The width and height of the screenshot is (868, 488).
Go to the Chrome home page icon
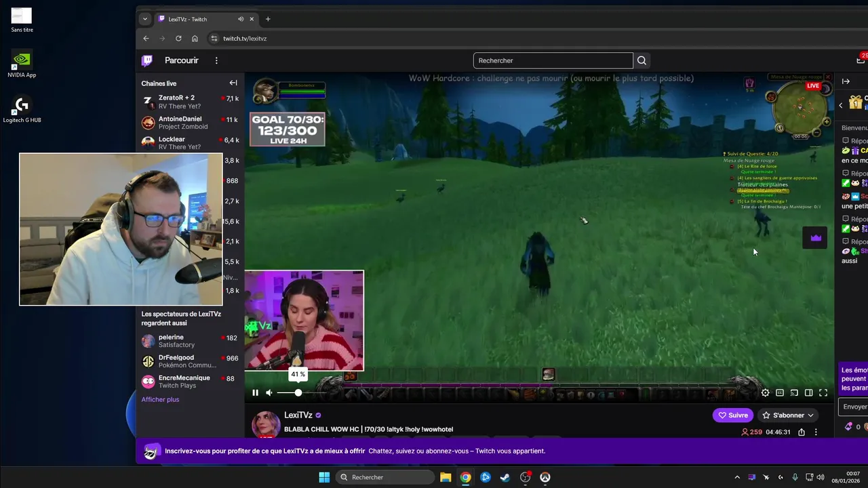(195, 39)
